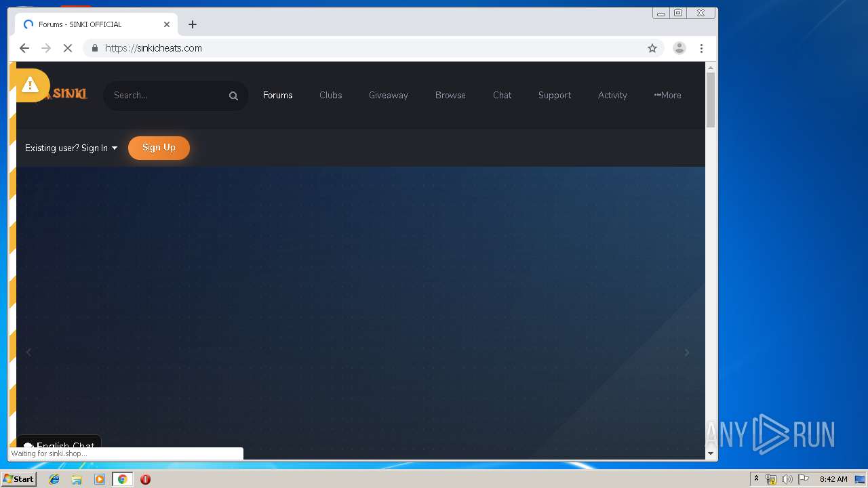The width and height of the screenshot is (868, 488).
Task: Open the Browse menu
Action: coord(450,96)
